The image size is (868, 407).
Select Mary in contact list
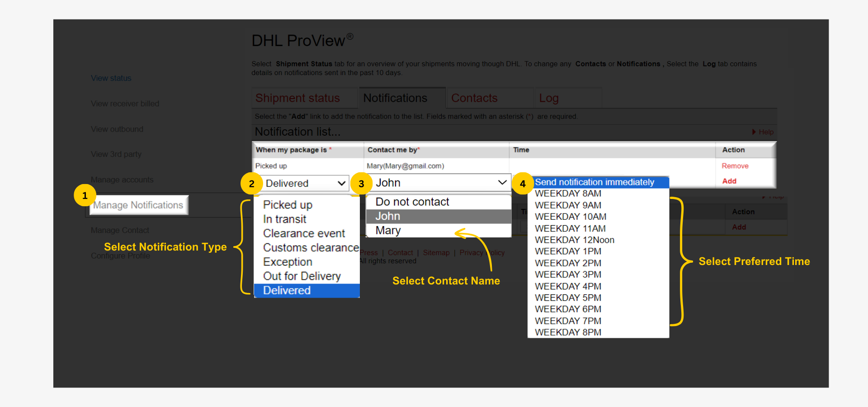pyautogui.click(x=439, y=231)
